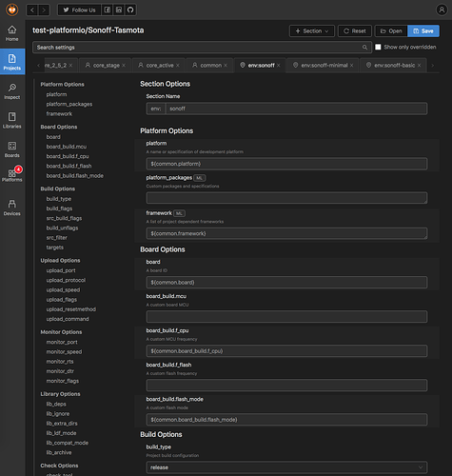Go to Libraries in sidebar
The image size is (452, 476).
[x=12, y=121]
